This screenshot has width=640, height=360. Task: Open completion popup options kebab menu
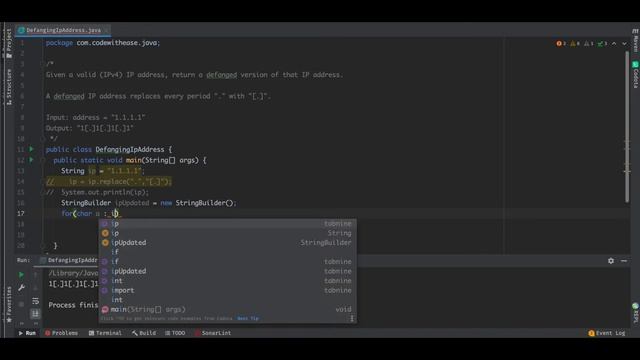click(x=352, y=318)
